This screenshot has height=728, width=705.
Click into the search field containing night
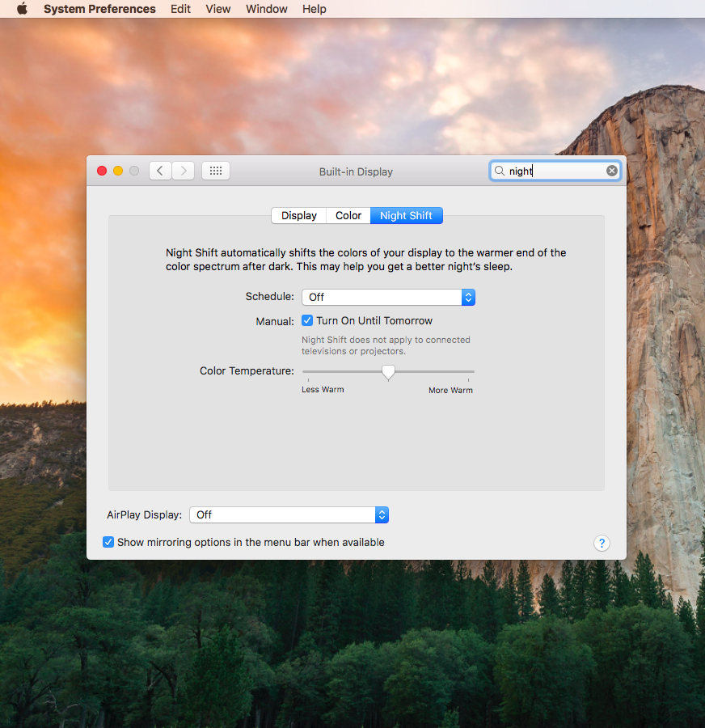tap(555, 171)
